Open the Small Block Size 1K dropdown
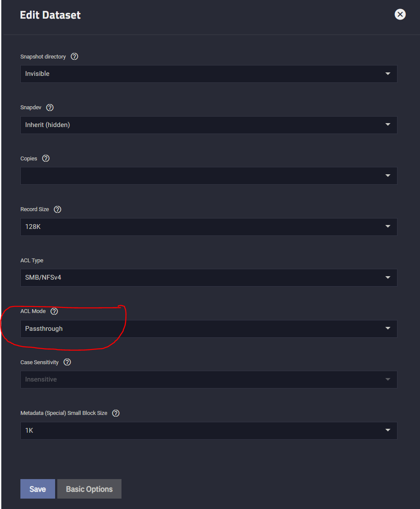This screenshot has width=420, height=509. pyautogui.click(x=209, y=431)
